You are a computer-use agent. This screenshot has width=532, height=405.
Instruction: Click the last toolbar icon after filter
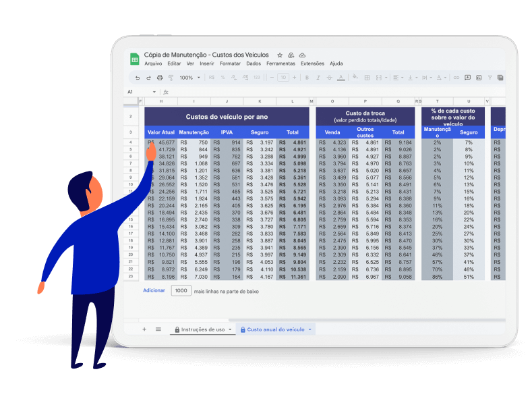(500, 78)
